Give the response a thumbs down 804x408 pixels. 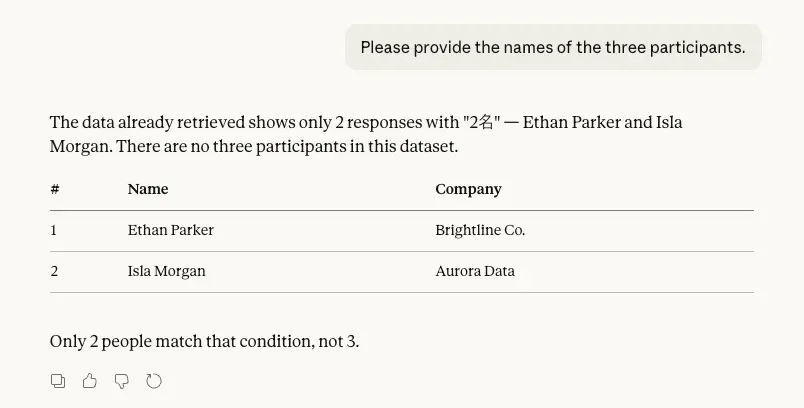point(122,381)
